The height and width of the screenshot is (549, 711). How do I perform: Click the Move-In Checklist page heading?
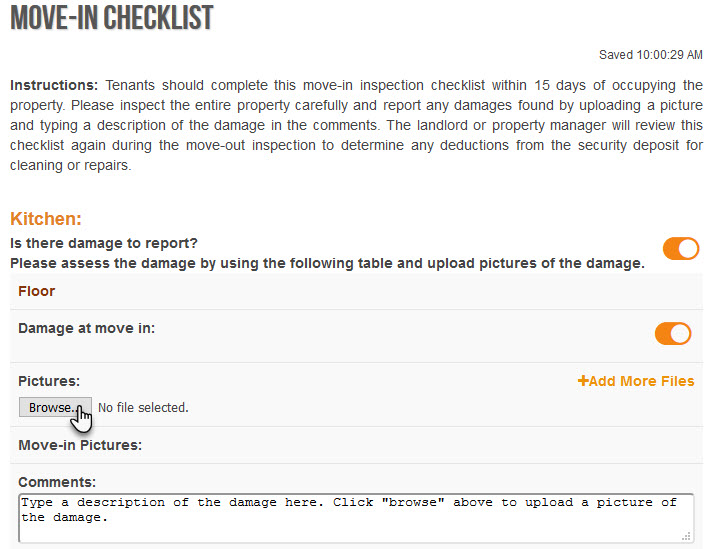112,18
